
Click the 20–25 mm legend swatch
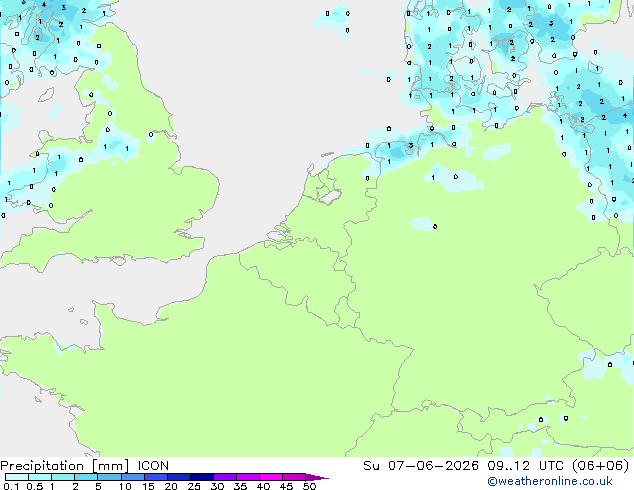pos(178,477)
